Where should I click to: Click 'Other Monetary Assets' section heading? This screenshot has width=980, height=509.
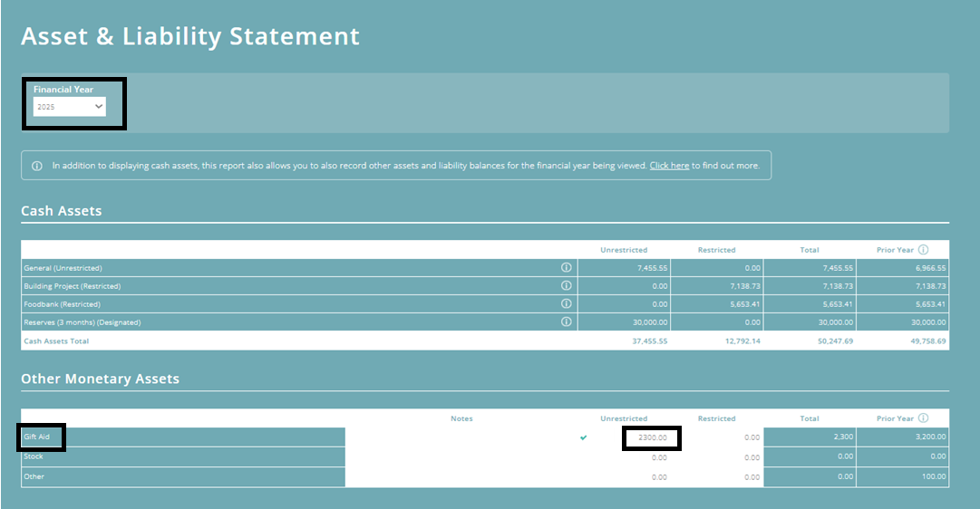pyautogui.click(x=100, y=379)
